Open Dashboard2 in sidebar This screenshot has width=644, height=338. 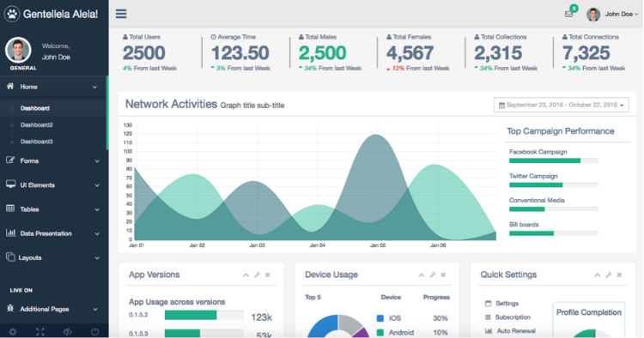[37, 124]
